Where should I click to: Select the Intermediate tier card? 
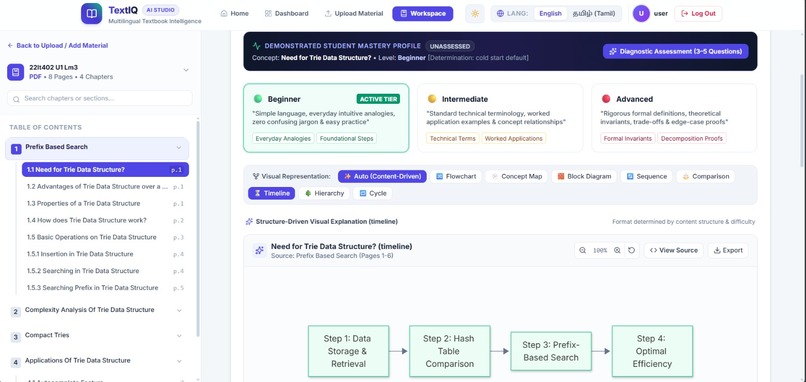pos(500,118)
